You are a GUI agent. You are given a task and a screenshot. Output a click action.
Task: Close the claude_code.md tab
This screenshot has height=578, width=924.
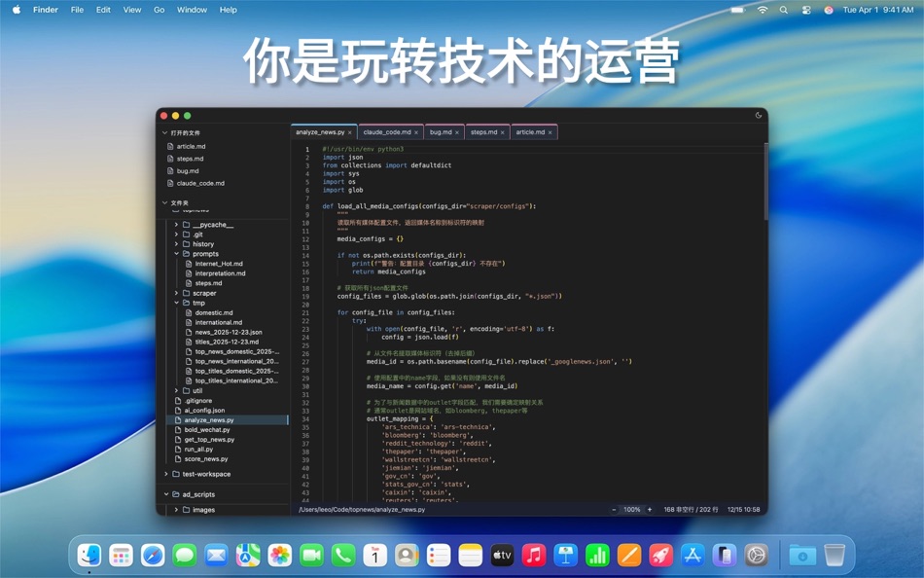tap(416, 132)
